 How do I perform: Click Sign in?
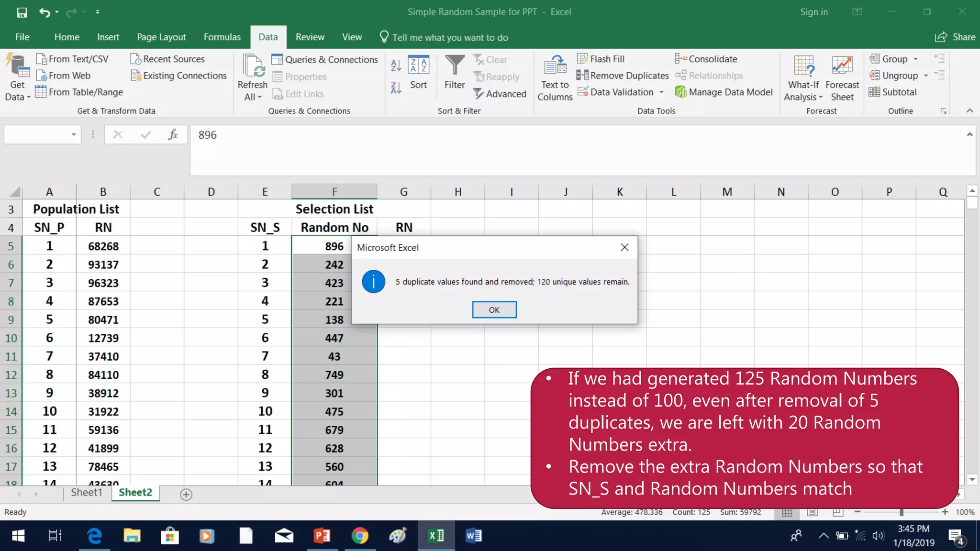[814, 12]
